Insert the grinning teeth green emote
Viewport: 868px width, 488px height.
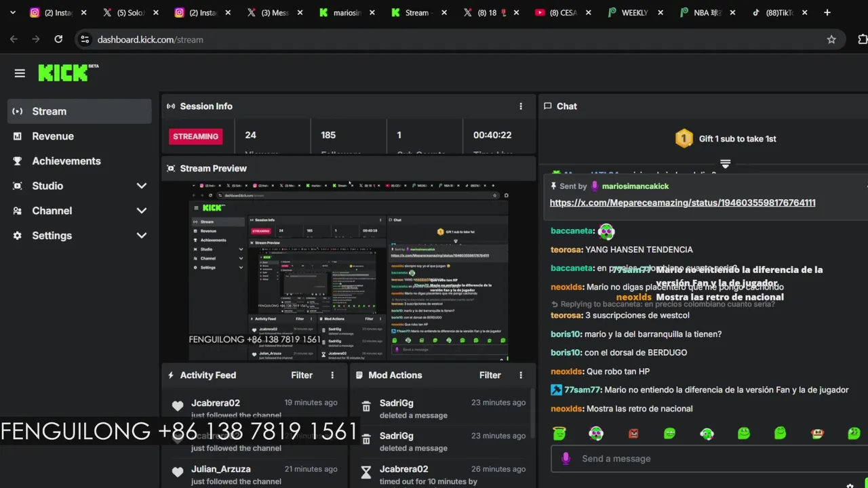click(670, 433)
